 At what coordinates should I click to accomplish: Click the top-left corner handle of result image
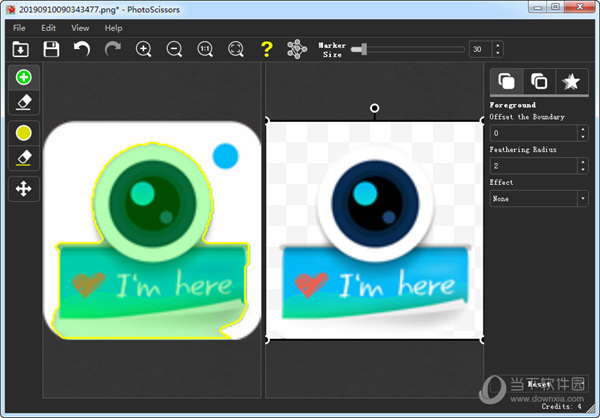tap(267, 121)
